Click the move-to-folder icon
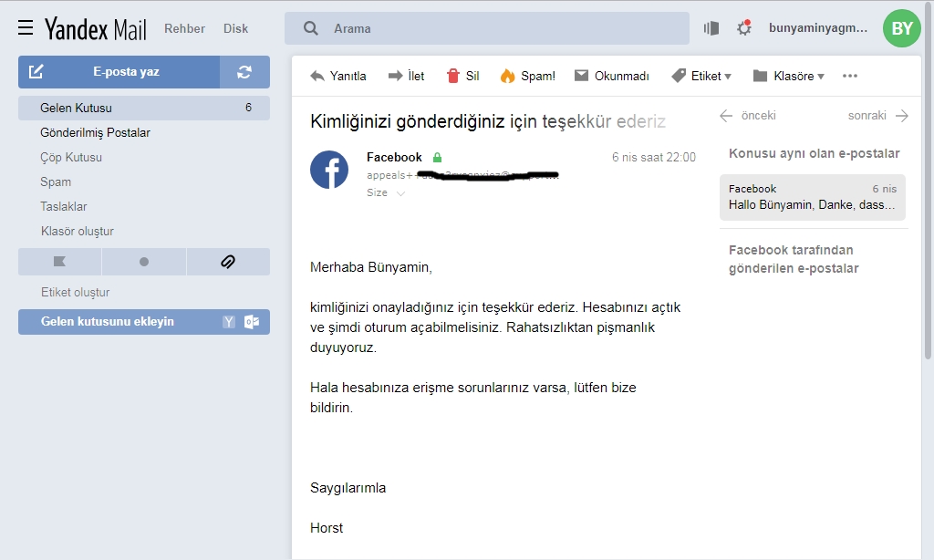Screen dimensions: 934x560 pos(760,76)
